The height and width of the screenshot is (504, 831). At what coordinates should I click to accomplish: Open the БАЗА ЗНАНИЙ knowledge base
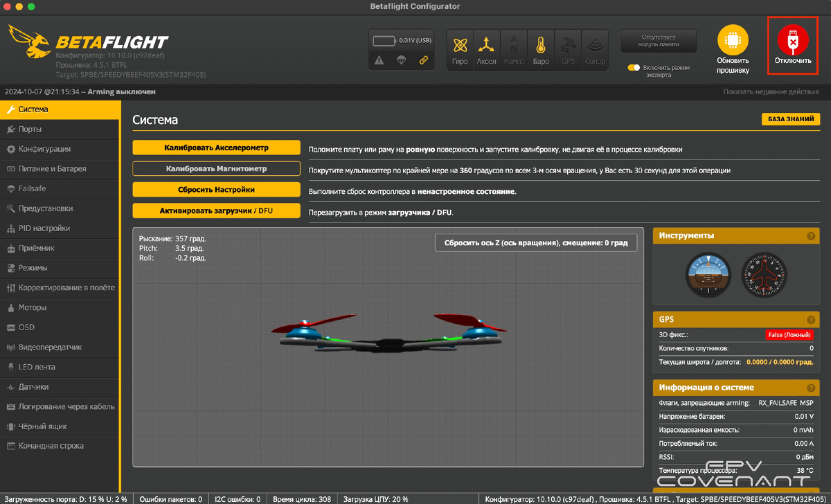(x=790, y=119)
